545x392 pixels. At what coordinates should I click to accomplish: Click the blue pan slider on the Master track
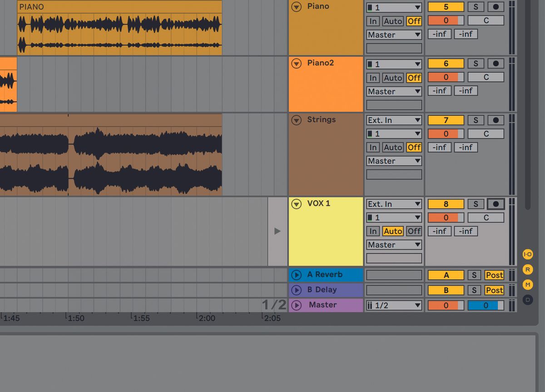[x=486, y=305]
